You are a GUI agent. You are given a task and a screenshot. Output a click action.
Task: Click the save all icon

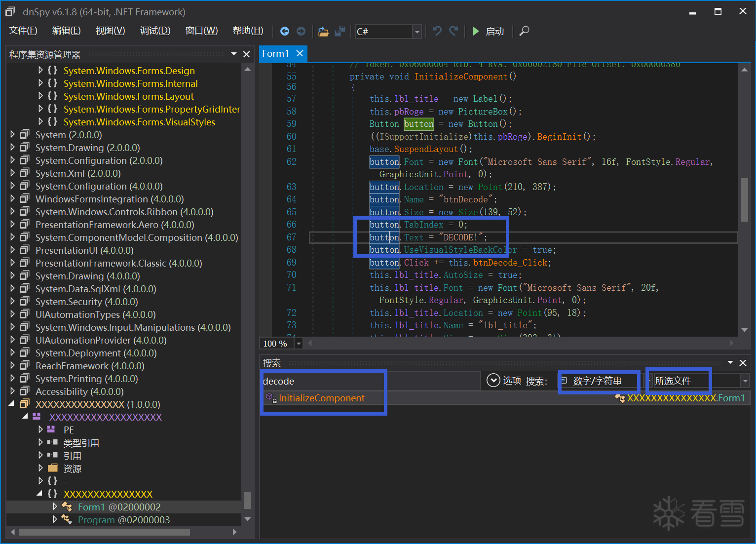pos(340,31)
